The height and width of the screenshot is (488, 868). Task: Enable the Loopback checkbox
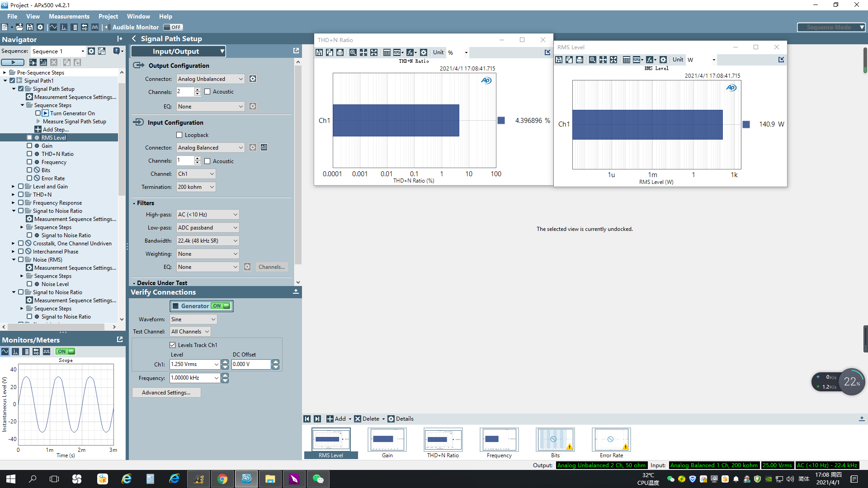tap(179, 135)
